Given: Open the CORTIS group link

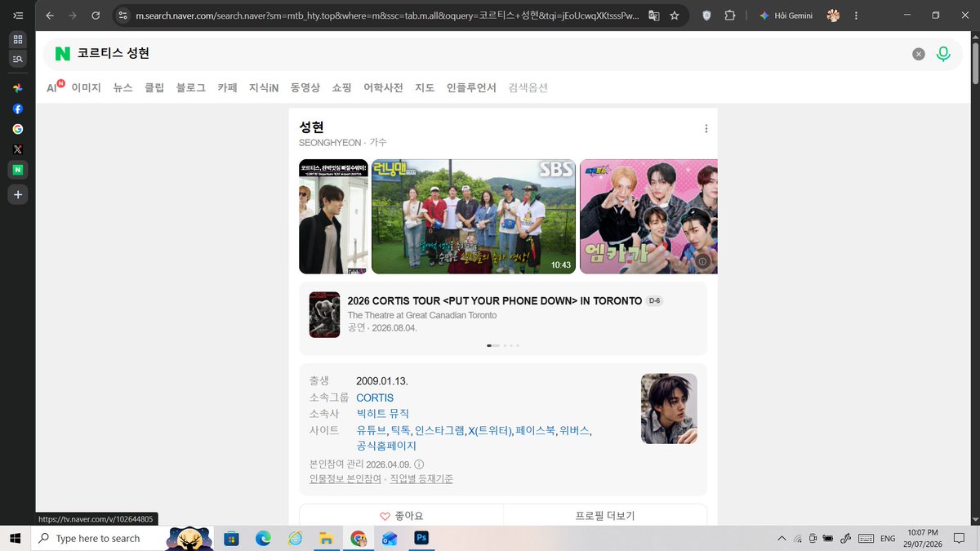Looking at the screenshot, I should pos(375,398).
